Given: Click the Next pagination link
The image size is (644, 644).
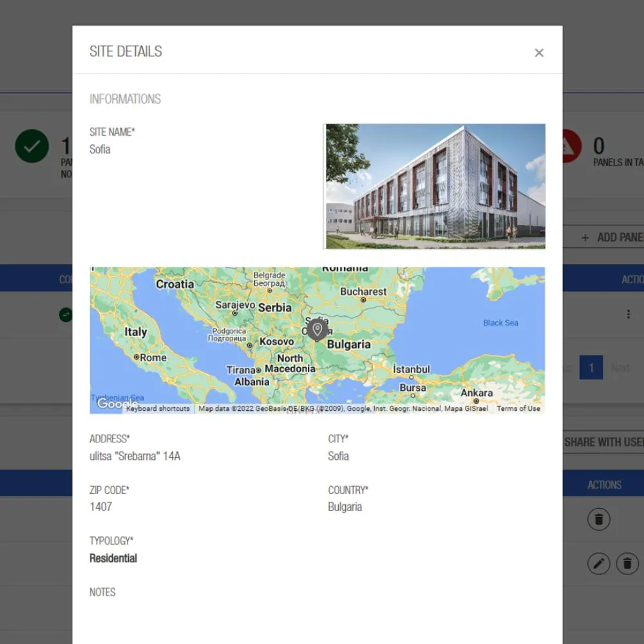Looking at the screenshot, I should (x=620, y=368).
